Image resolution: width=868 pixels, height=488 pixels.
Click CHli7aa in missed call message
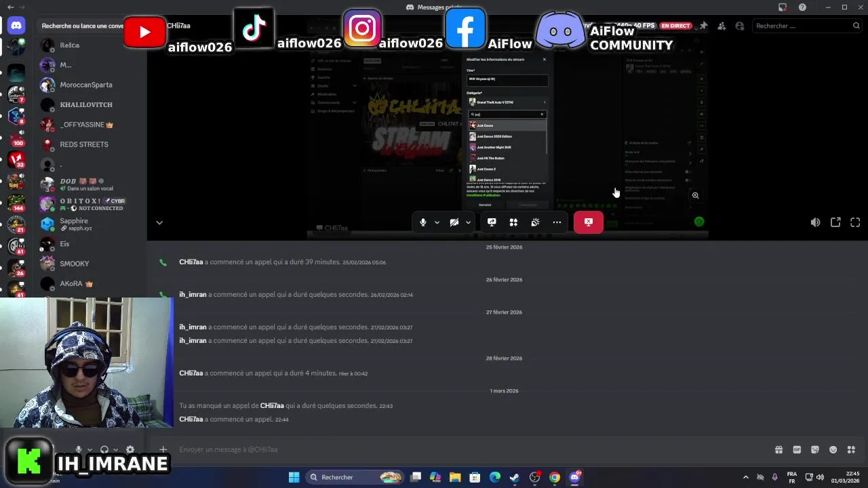[x=272, y=405]
